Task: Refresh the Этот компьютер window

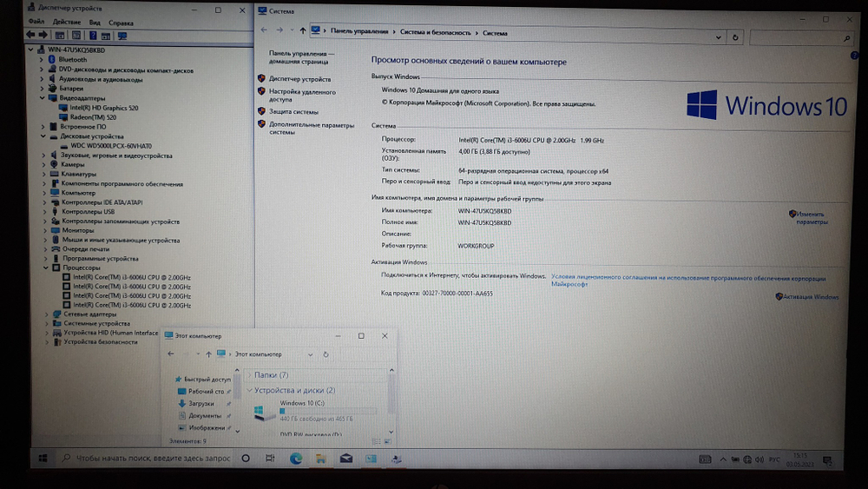Action: pos(325,354)
